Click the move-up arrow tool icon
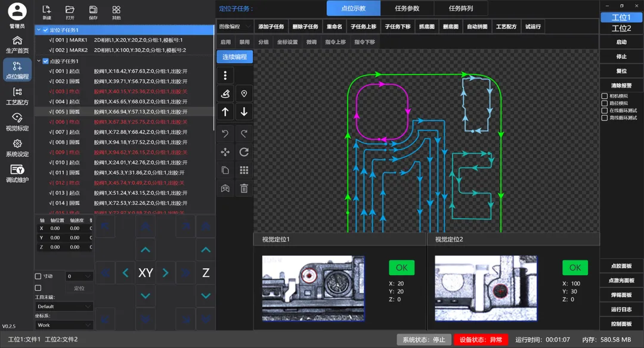This screenshot has width=644, height=348. coord(225,111)
